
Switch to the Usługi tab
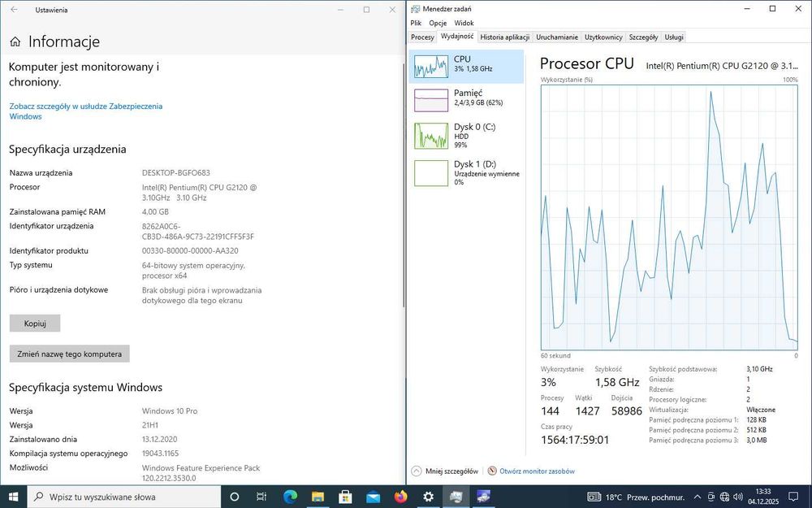[x=674, y=37]
